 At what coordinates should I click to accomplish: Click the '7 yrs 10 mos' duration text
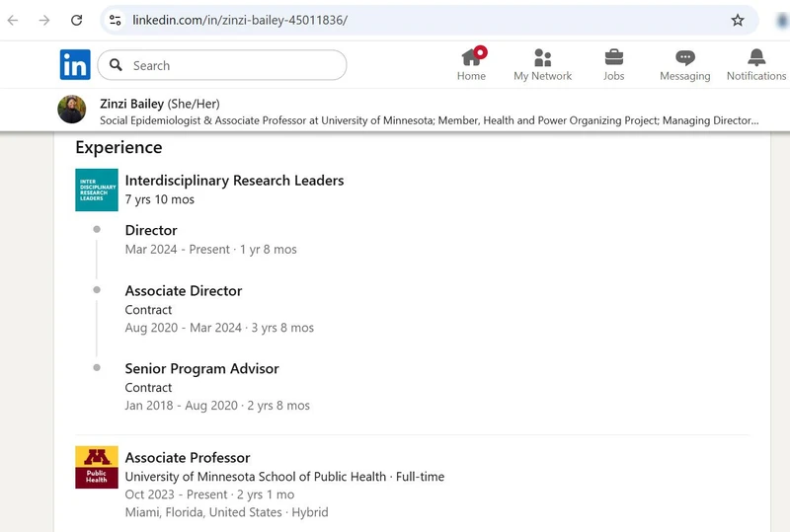pos(160,199)
